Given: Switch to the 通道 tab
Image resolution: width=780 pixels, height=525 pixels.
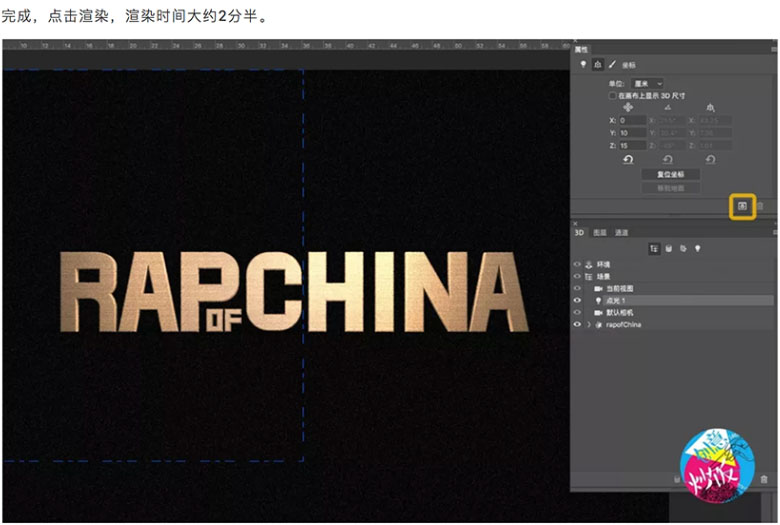Looking at the screenshot, I should pos(621,232).
